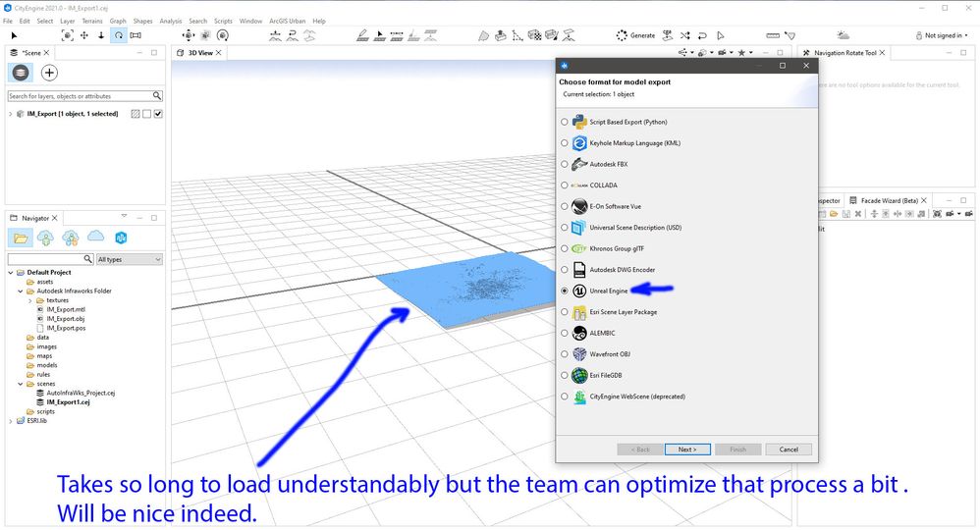Viewport: 980px width, 530px height.
Task: Open the blue ArcGIS Urban icon in Navigator
Action: (x=121, y=238)
